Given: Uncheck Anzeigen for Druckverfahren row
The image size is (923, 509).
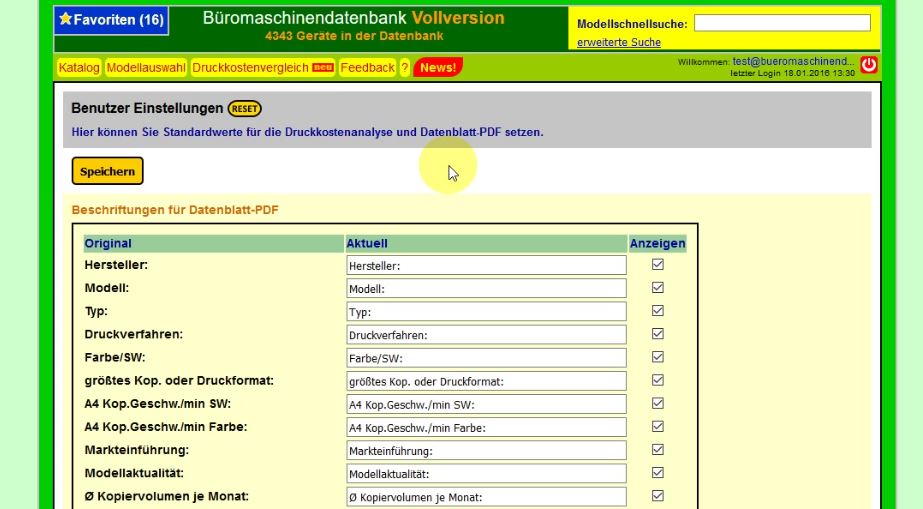Looking at the screenshot, I should pyautogui.click(x=658, y=334).
